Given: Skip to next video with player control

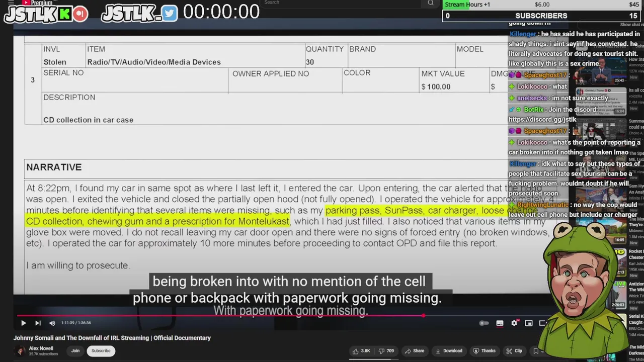Looking at the screenshot, I should coord(38,323).
